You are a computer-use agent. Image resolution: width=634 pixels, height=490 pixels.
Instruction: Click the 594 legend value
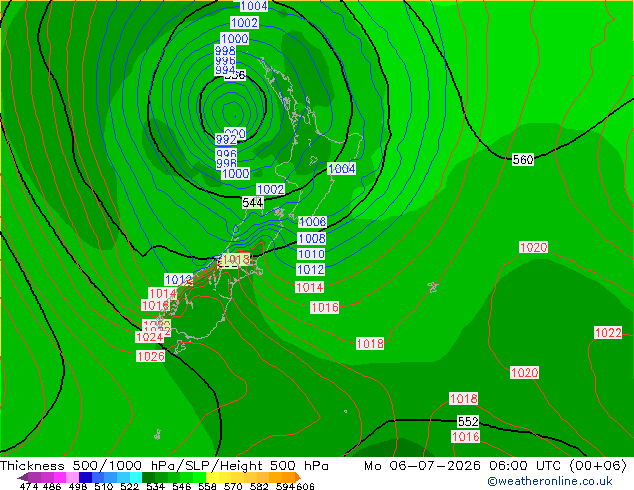click(284, 486)
